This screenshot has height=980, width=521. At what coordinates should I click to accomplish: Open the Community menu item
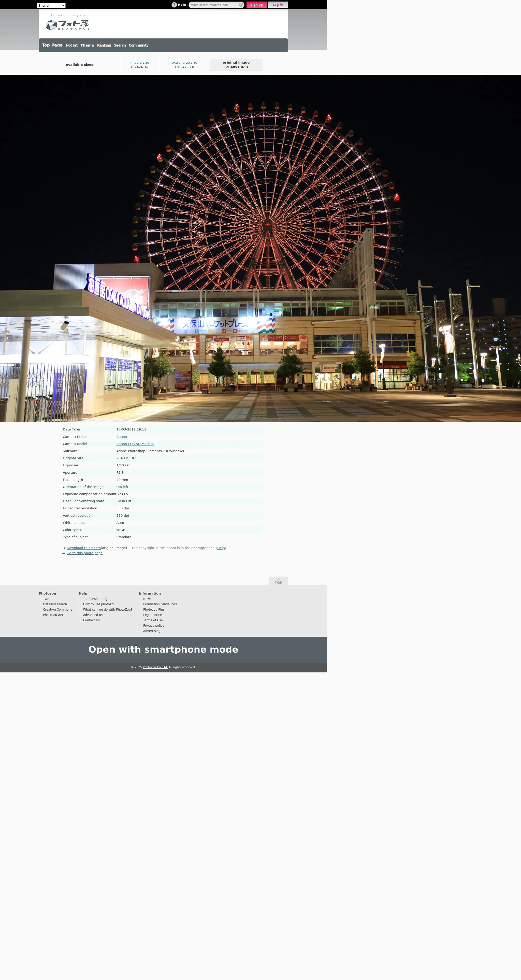tap(138, 45)
